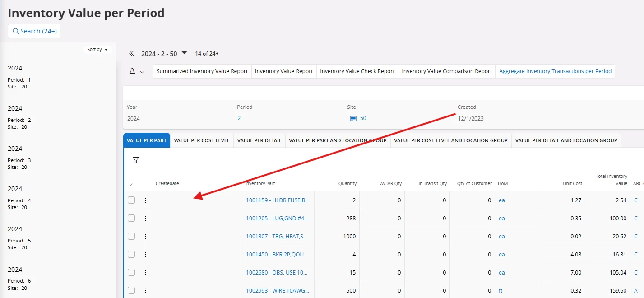This screenshot has height=298, width=644.
Task: Click UoM ft link in WIRE,10AWG row
Action: click(500, 290)
